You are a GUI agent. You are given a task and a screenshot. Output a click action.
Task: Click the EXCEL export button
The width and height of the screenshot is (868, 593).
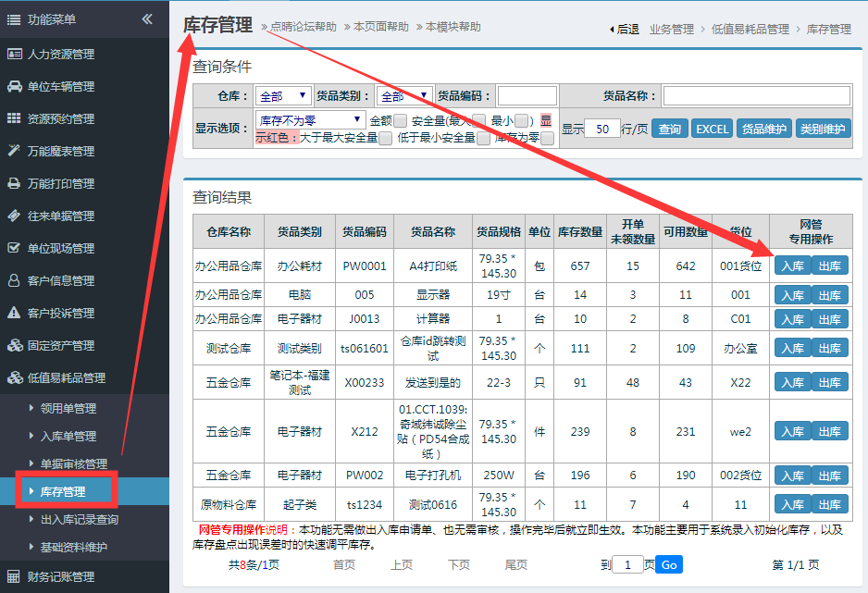[712, 129]
